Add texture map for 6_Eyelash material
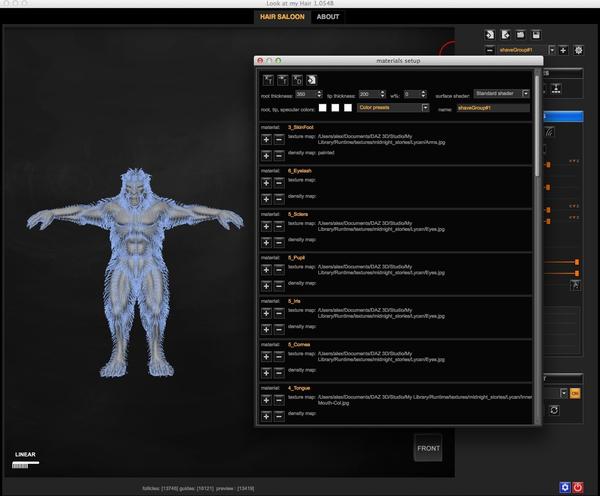Viewport: 600px width, 496px height. [266, 183]
